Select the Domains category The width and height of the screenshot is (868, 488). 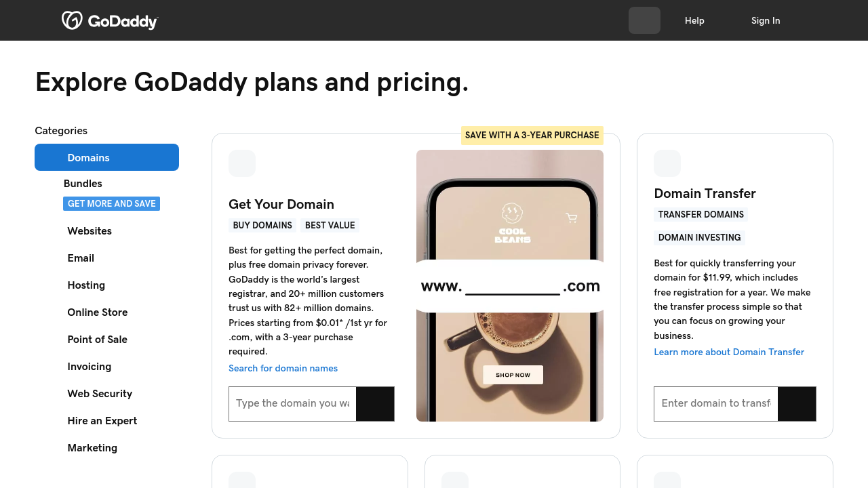point(106,157)
